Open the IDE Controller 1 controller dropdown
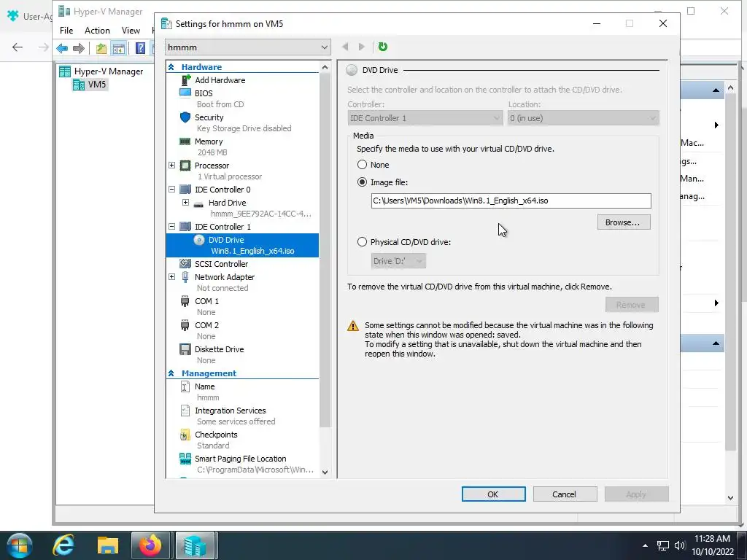 coord(425,118)
